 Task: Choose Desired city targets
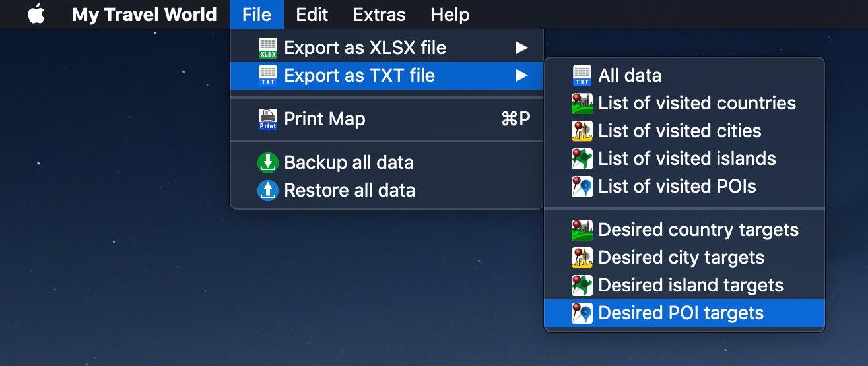coord(684,258)
